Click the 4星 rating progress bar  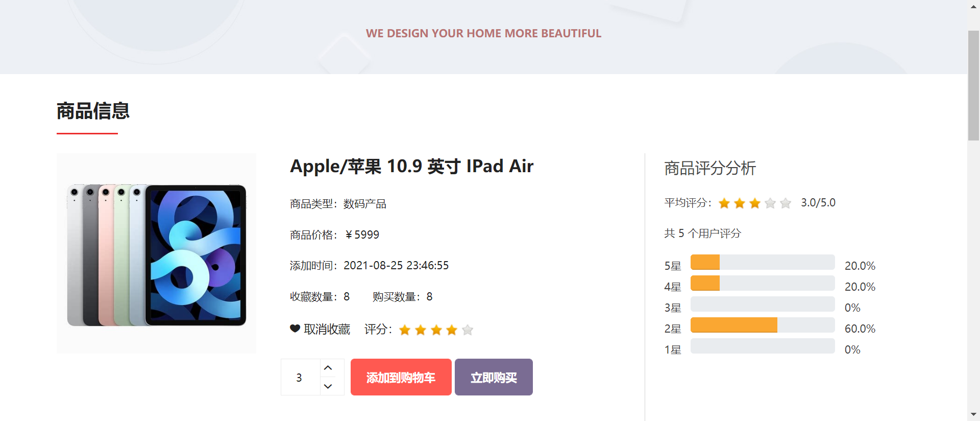(x=763, y=283)
